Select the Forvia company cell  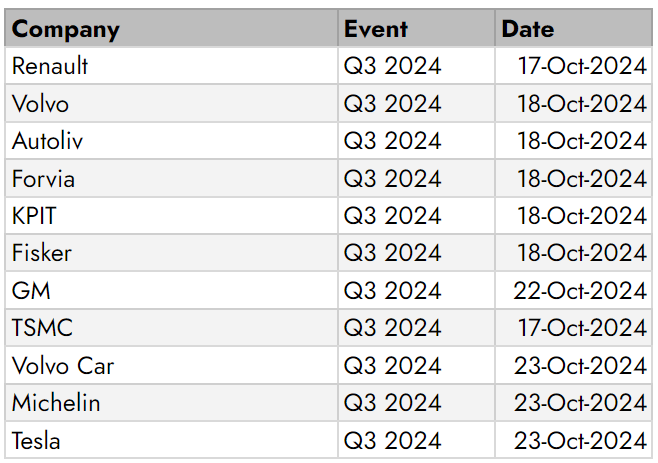coord(171,178)
